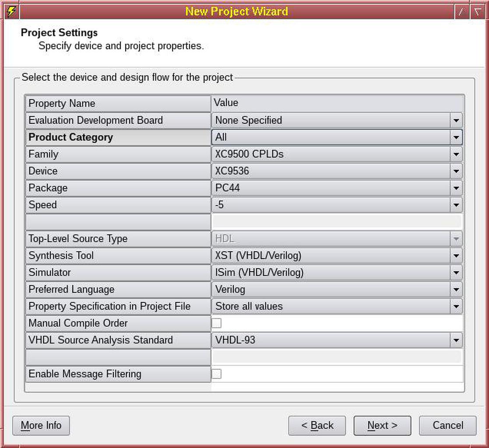489x448 pixels.
Task: Enable the Manual Compile Order checkbox
Action: (217, 323)
